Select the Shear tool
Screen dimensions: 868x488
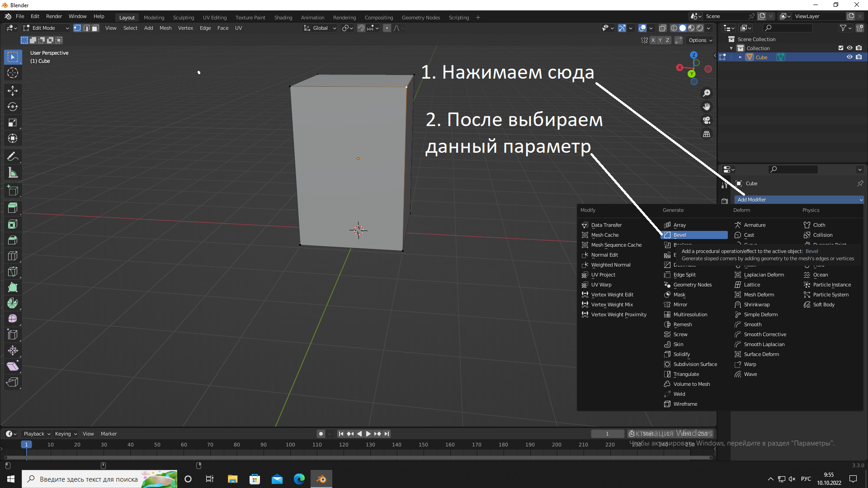point(13,366)
